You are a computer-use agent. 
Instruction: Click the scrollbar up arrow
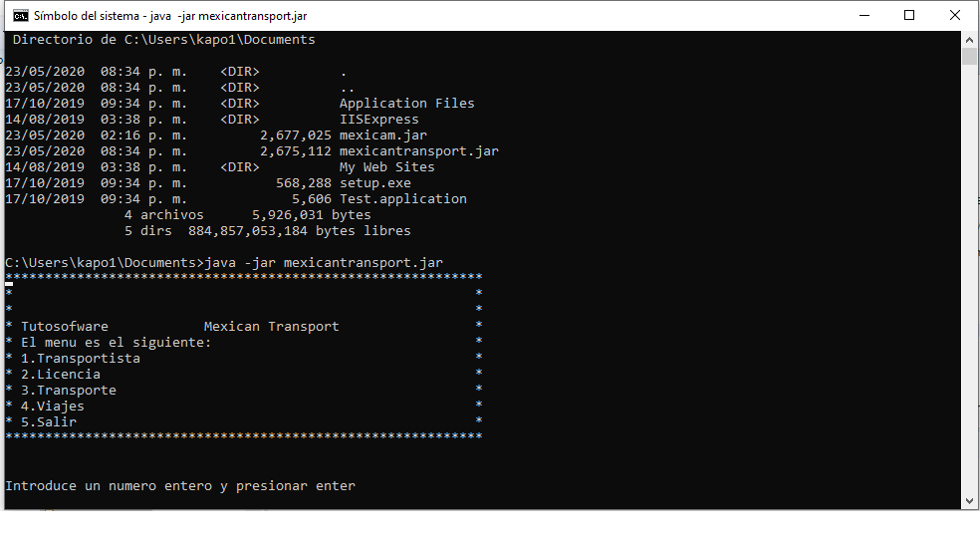point(969,40)
